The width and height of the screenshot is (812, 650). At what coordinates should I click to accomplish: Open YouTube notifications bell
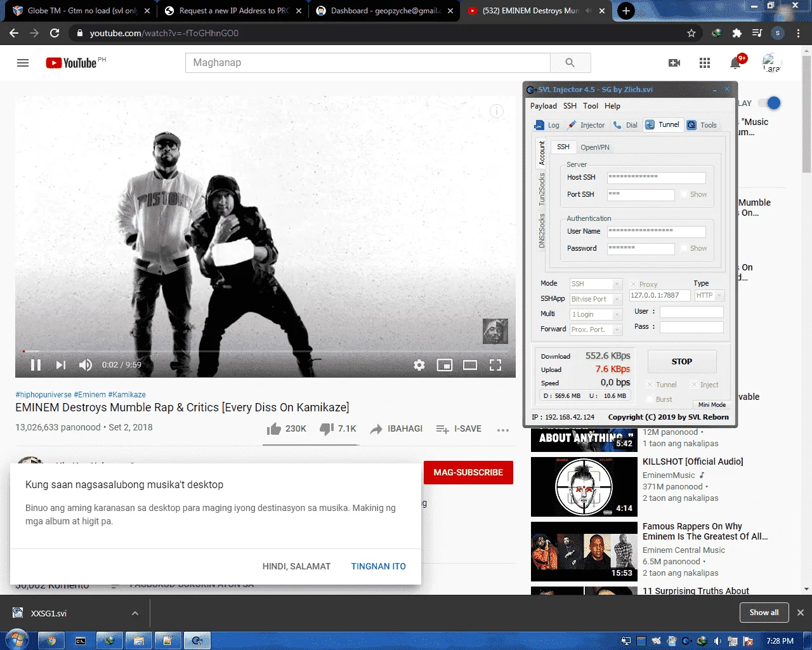click(736, 62)
